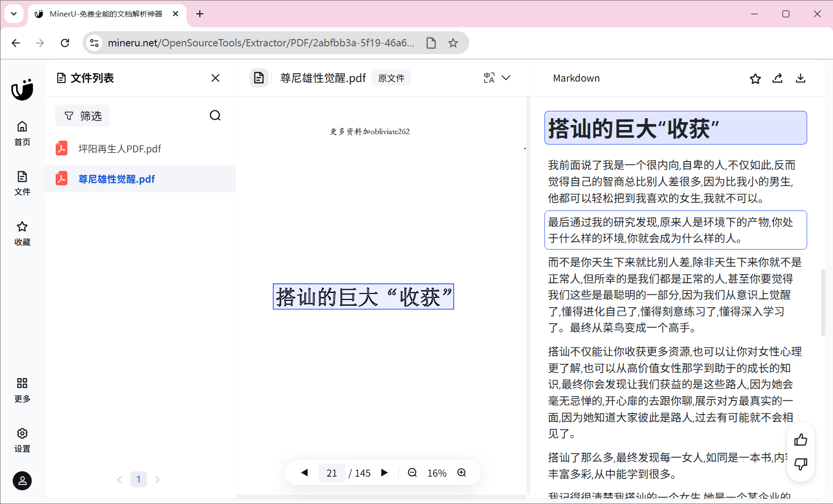Image resolution: width=833 pixels, height=504 pixels.
Task: Click the 原文件 original file tag
Action: point(391,78)
